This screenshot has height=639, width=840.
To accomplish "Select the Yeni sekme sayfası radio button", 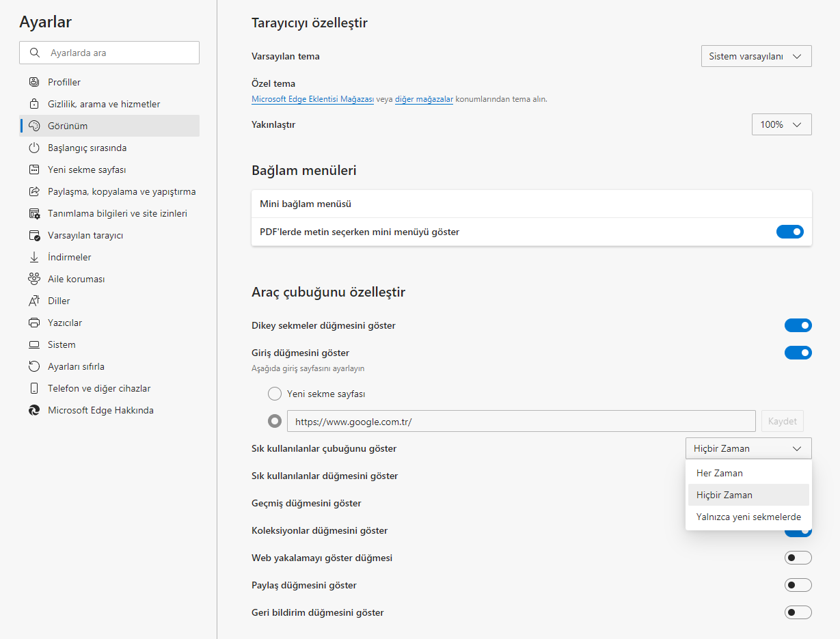I will pyautogui.click(x=275, y=394).
